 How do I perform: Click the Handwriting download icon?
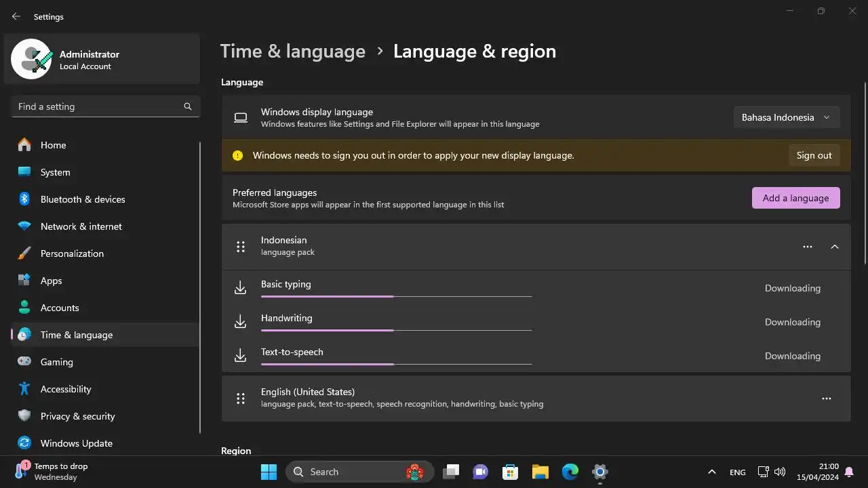click(240, 322)
